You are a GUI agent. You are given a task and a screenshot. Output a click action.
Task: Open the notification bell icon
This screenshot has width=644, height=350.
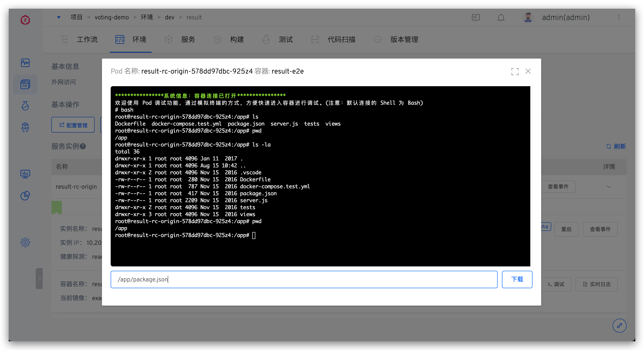click(501, 17)
